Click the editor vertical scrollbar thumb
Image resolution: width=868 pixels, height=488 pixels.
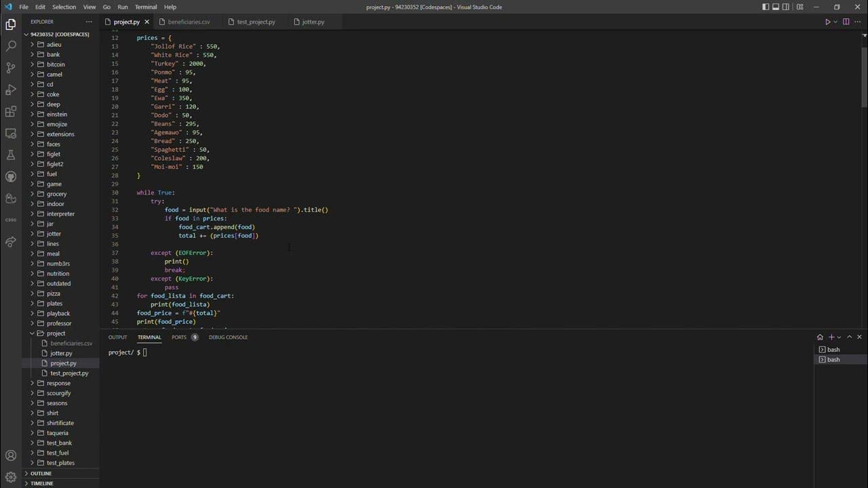click(864, 71)
